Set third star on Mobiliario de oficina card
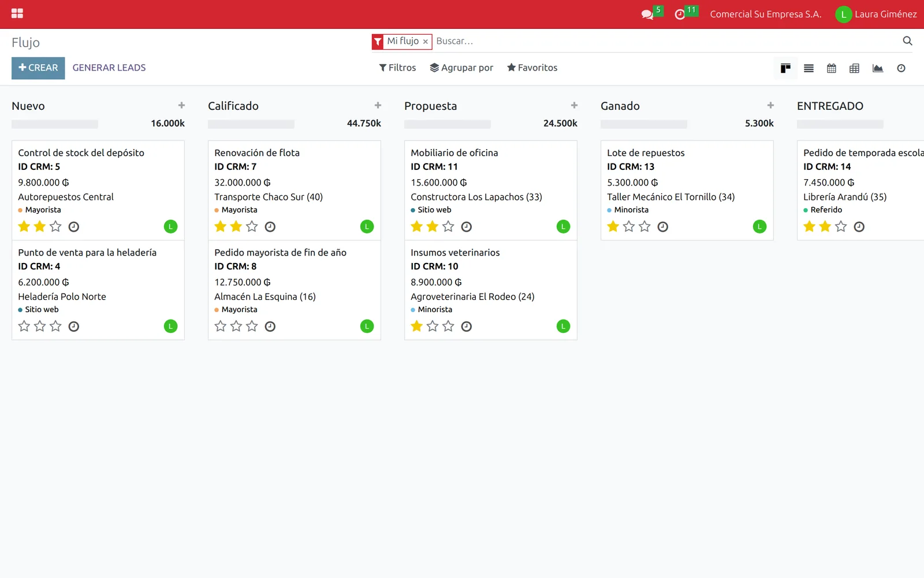 pyautogui.click(x=448, y=227)
